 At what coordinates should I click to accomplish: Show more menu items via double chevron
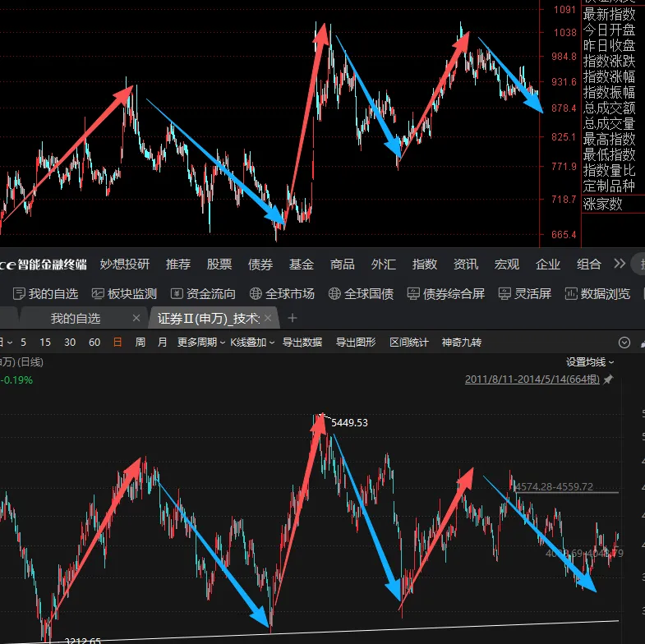(x=620, y=264)
